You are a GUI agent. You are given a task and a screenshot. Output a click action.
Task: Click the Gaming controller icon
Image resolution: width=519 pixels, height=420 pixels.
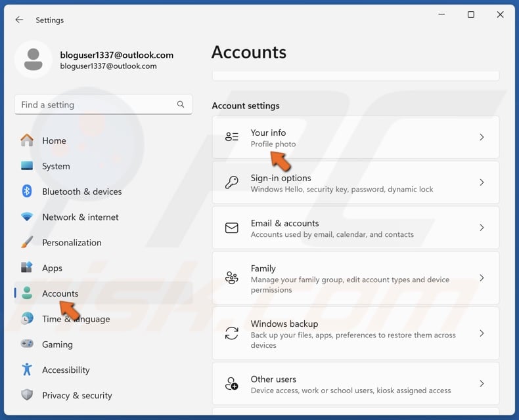pos(27,344)
